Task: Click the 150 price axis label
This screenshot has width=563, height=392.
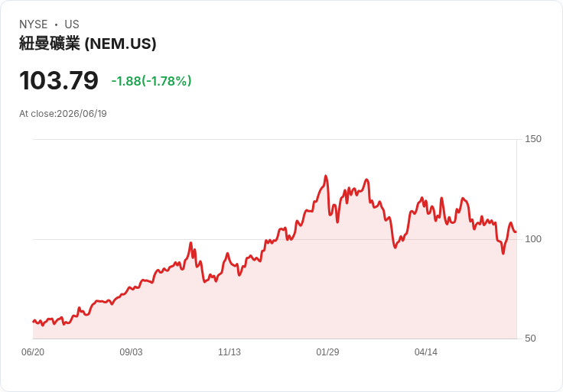Action: pyautogui.click(x=533, y=139)
